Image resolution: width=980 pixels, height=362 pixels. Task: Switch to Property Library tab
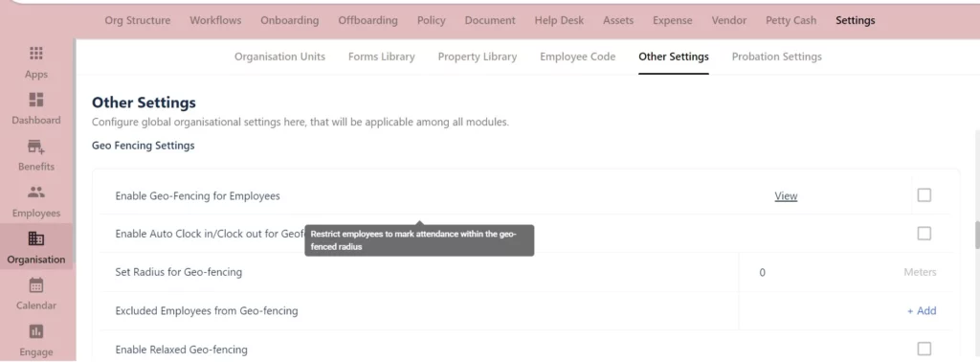click(478, 57)
